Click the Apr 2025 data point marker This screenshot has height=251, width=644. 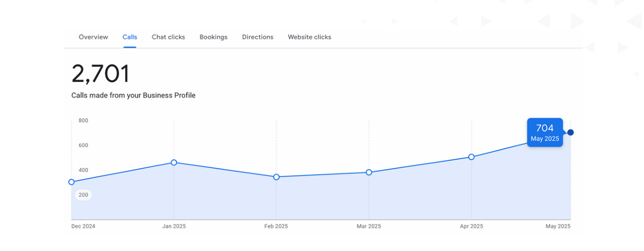[472, 157]
